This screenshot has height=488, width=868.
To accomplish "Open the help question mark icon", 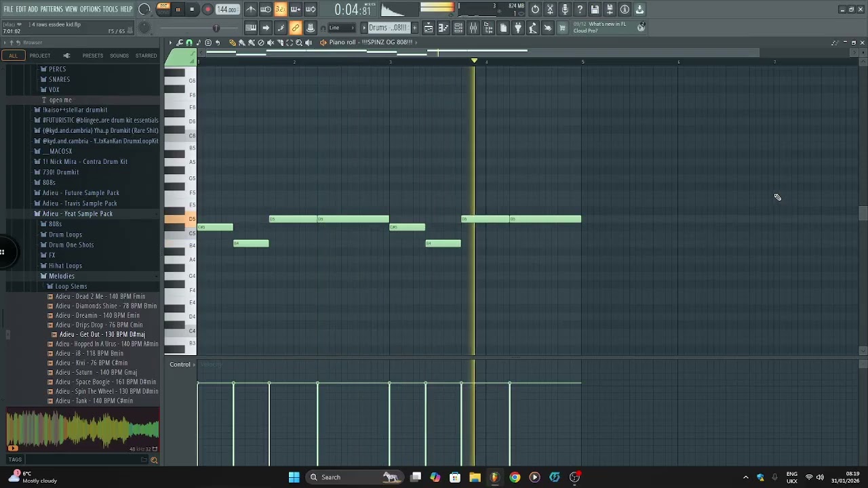I will tap(580, 9).
